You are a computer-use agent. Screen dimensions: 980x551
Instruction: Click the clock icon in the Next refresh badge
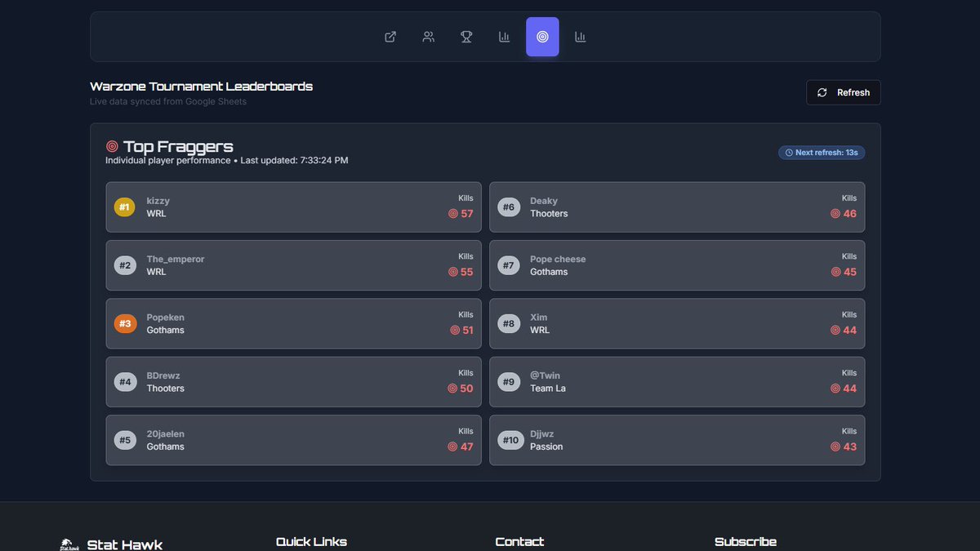pos(788,152)
